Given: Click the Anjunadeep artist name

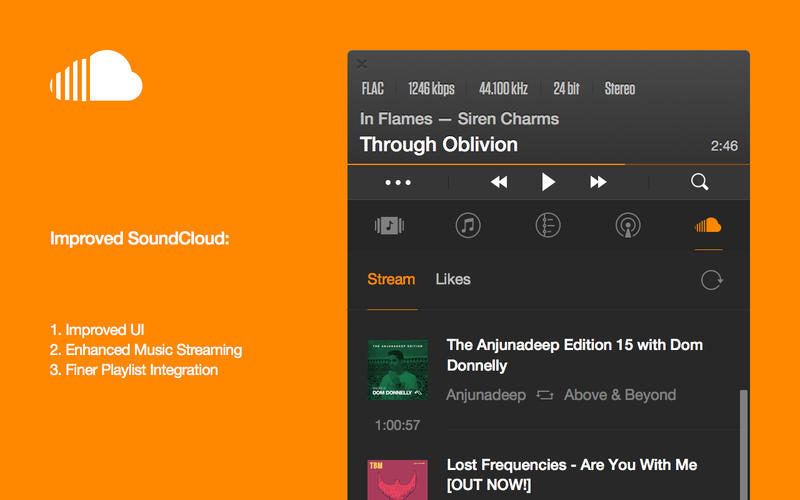Looking at the screenshot, I should 486,395.
